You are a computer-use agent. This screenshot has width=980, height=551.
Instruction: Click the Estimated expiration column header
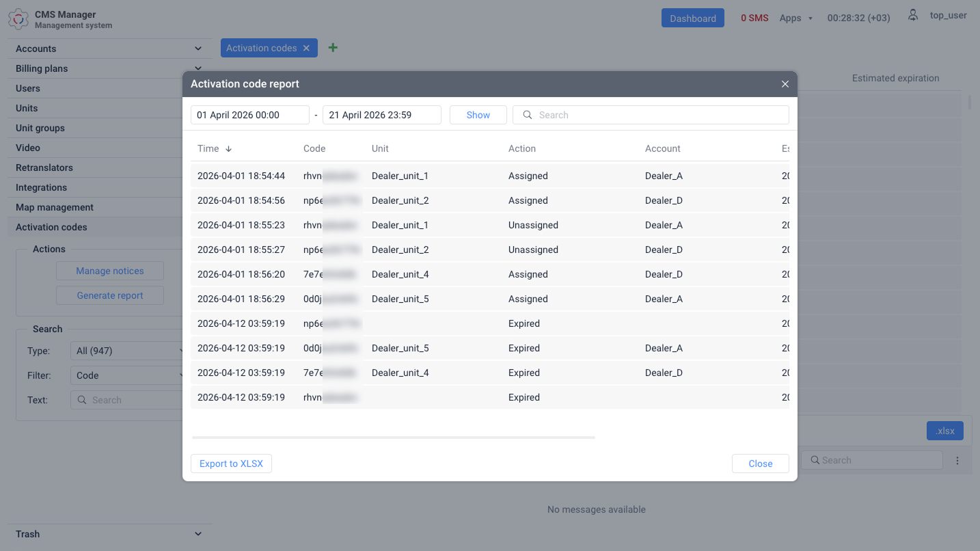[895, 78]
